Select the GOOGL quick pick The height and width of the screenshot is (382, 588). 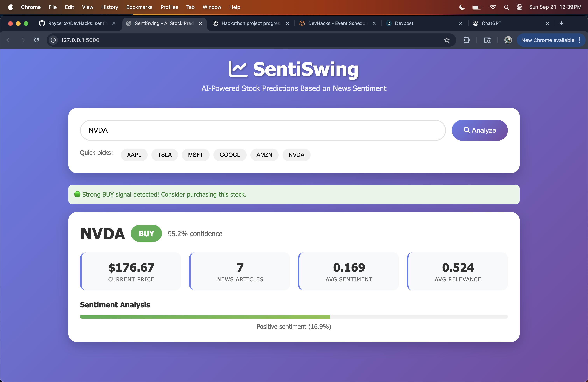230,155
